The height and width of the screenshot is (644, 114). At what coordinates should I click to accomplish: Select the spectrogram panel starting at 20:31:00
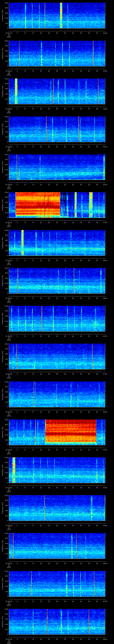(x=57, y=16)
